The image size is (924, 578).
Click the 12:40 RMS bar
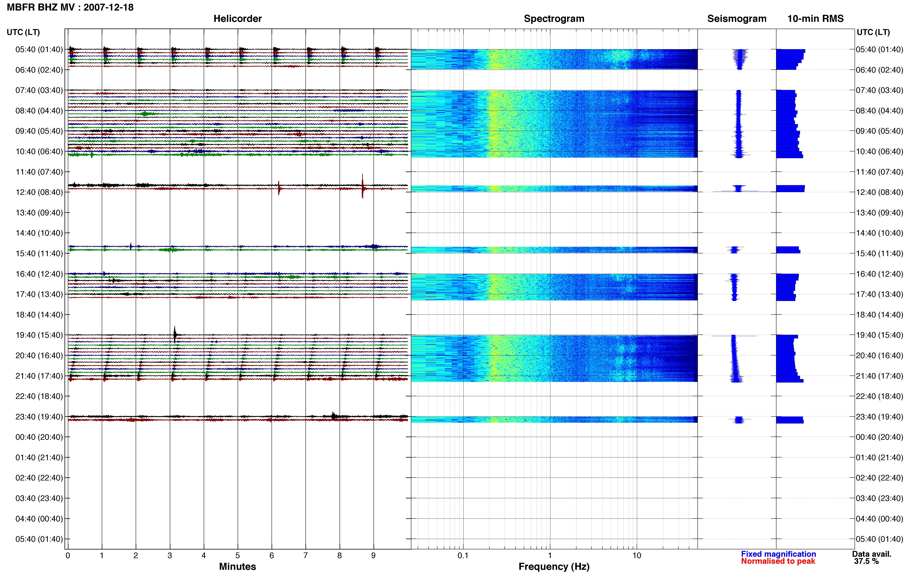point(790,188)
